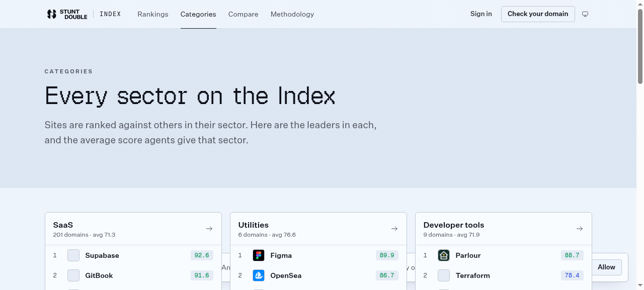This screenshot has height=290, width=644.
Task: Click the INDEX label beside logo
Action: click(110, 14)
